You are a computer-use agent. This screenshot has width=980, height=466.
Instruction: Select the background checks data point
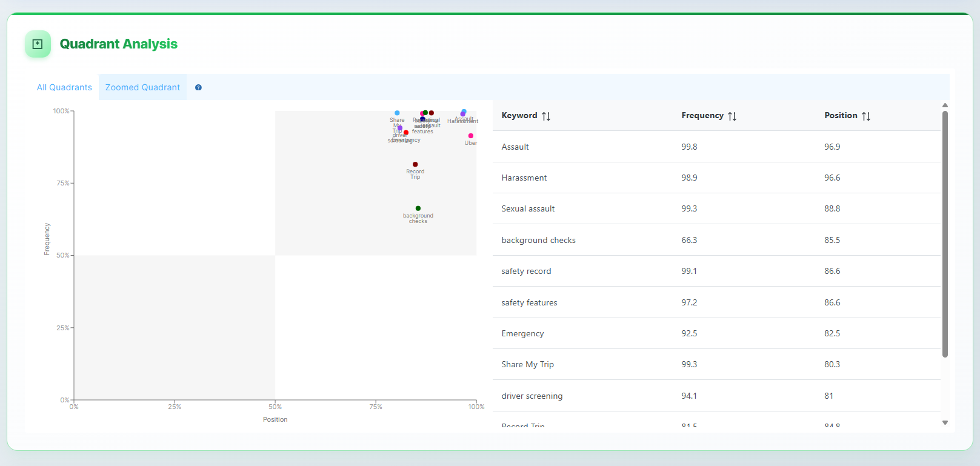click(x=418, y=208)
